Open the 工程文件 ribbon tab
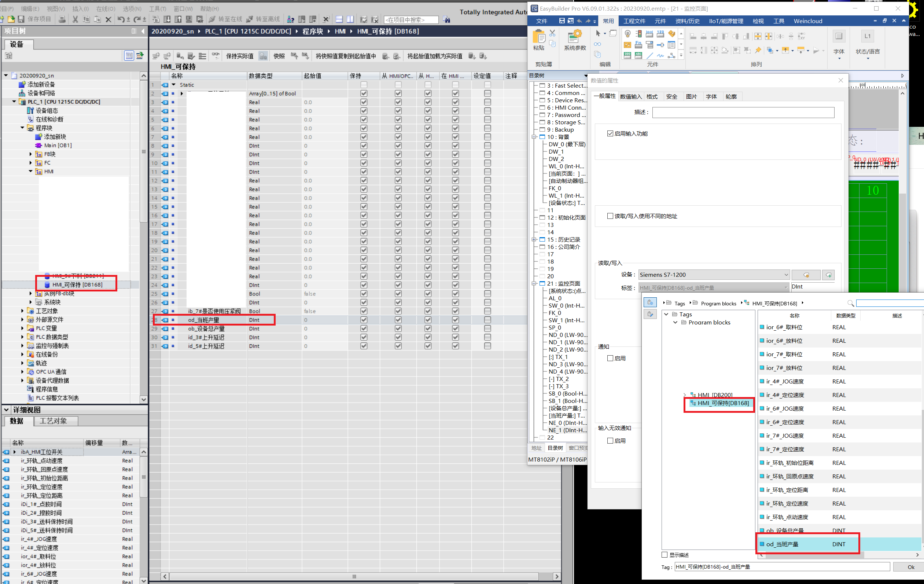Screen dimensions: 924x584 (x=634, y=21)
